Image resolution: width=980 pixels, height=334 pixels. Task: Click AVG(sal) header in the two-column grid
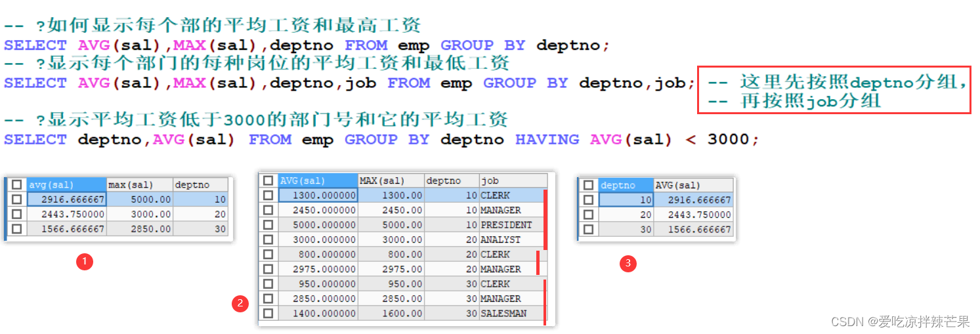click(x=694, y=185)
